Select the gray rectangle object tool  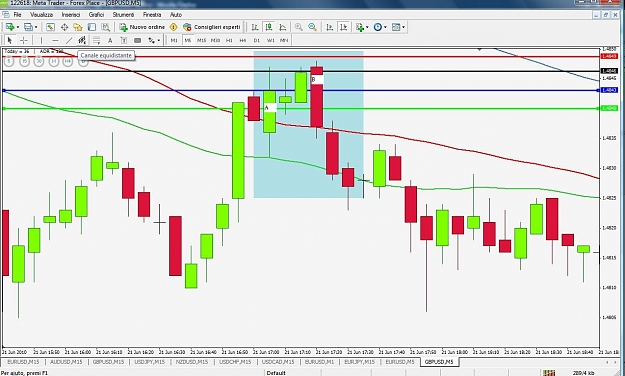[138, 40]
